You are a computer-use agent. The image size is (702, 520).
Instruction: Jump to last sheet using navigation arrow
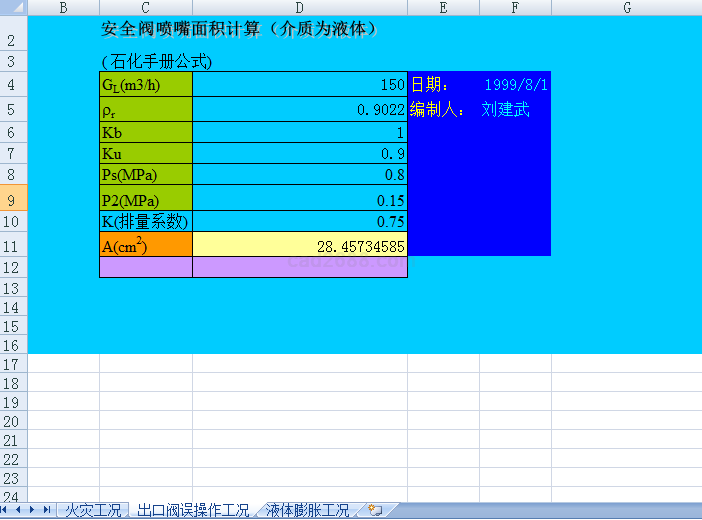point(46,510)
